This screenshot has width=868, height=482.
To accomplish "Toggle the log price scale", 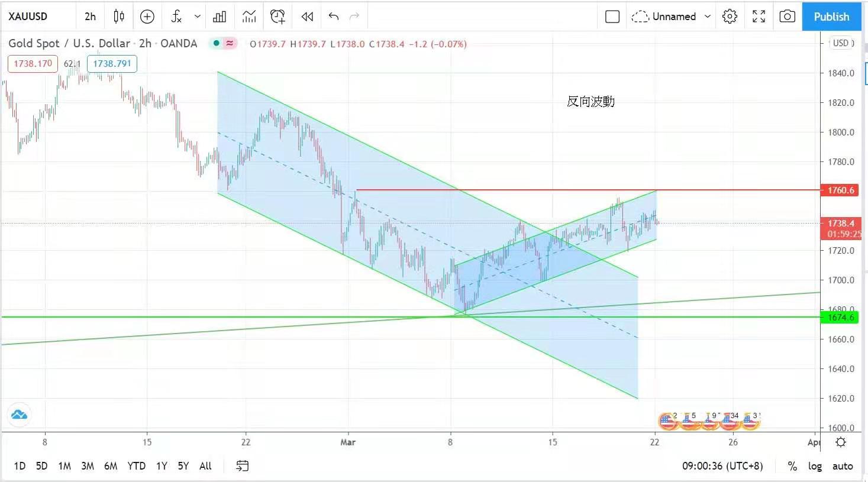I will 815,466.
